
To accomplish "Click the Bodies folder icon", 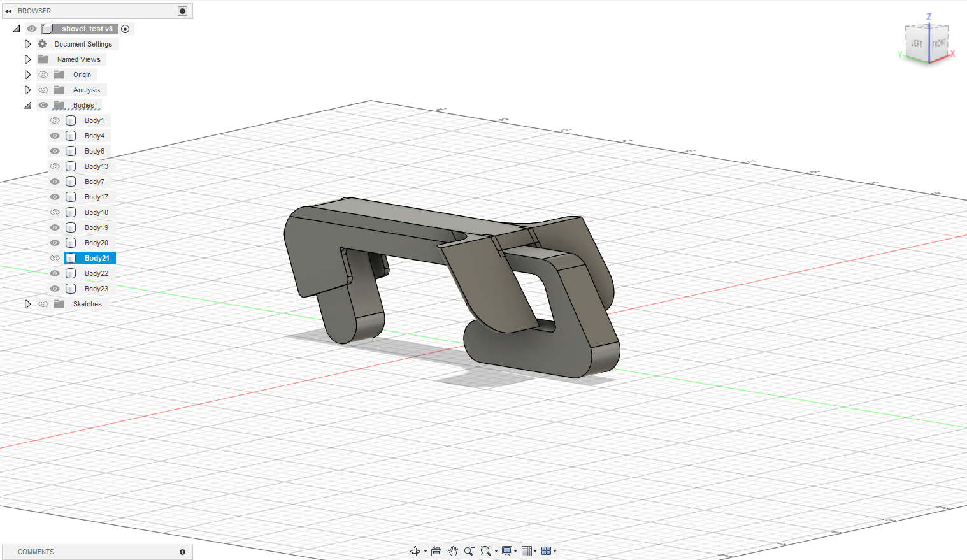I will [x=59, y=105].
